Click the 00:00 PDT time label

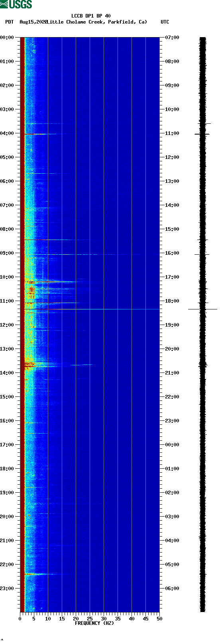(x=7, y=38)
